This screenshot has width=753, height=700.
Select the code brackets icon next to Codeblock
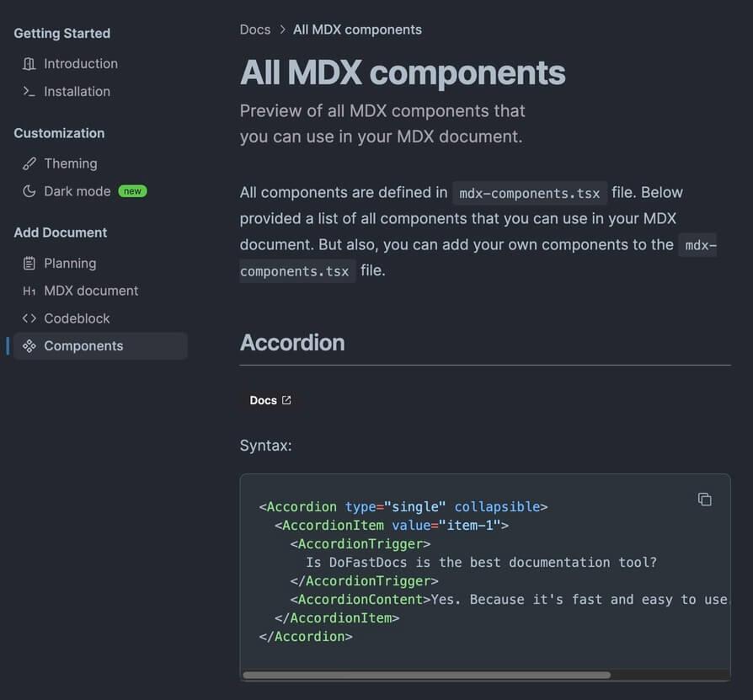29,318
